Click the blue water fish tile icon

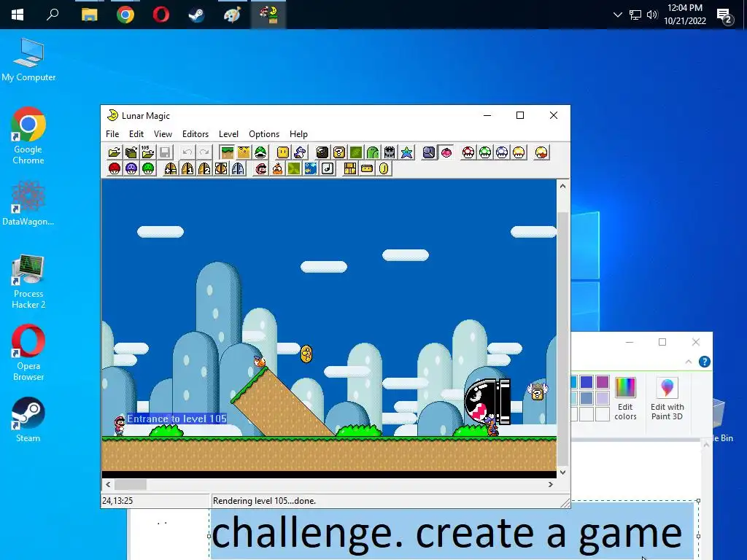coord(311,168)
